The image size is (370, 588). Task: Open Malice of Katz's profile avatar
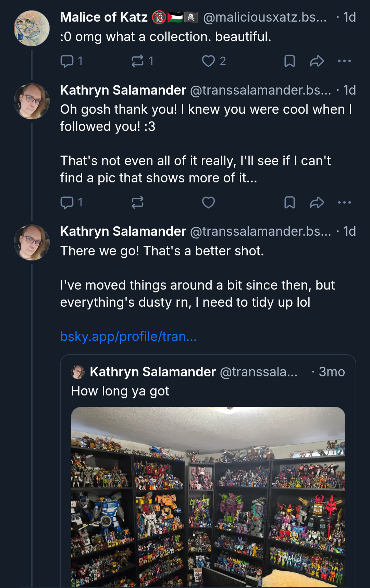[32, 28]
